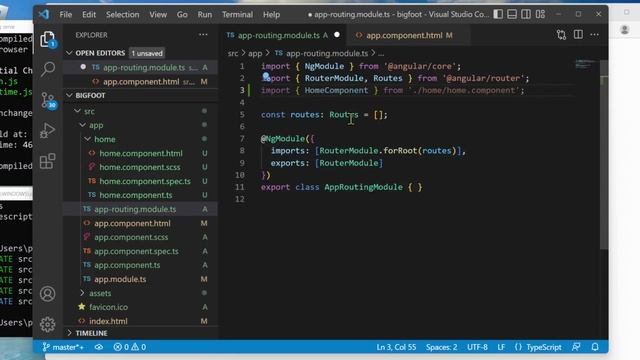Open the Help menu
The width and height of the screenshot is (640, 360).
pos(271,15)
